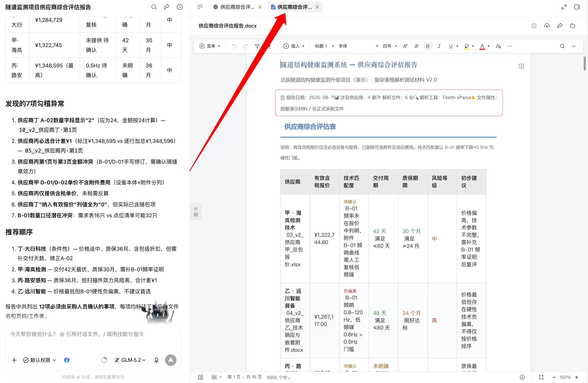
Task: Open the 宋体 font family dropdown
Action: [358, 46]
